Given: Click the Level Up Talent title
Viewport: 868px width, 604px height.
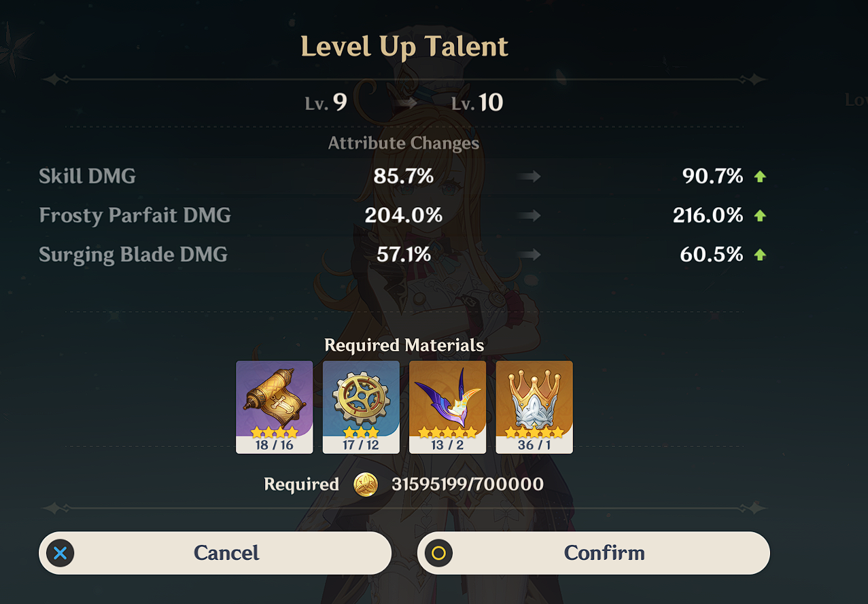Looking at the screenshot, I should coord(404,46).
